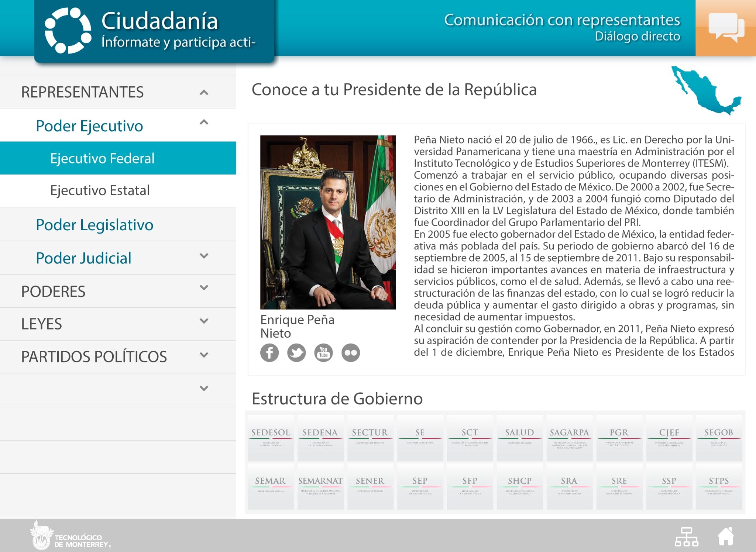The image size is (756, 552).
Task: Open the SHCP ministry tile
Action: 519,486
